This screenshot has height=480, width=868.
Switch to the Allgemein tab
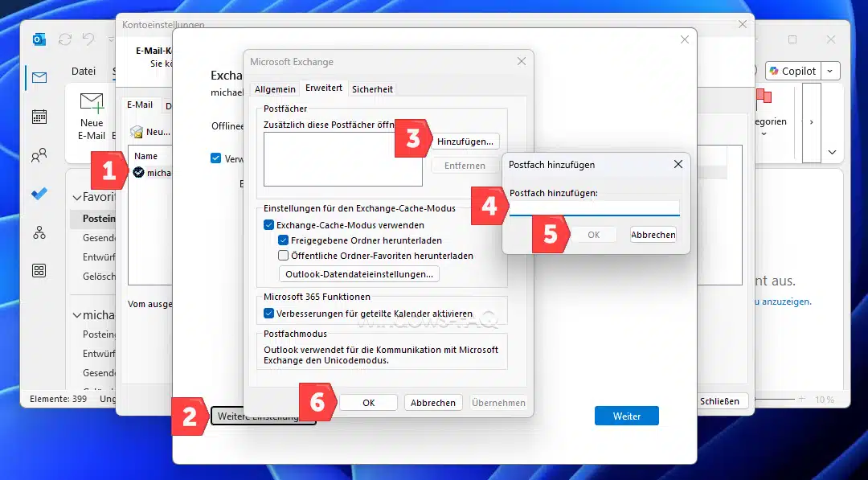[275, 89]
